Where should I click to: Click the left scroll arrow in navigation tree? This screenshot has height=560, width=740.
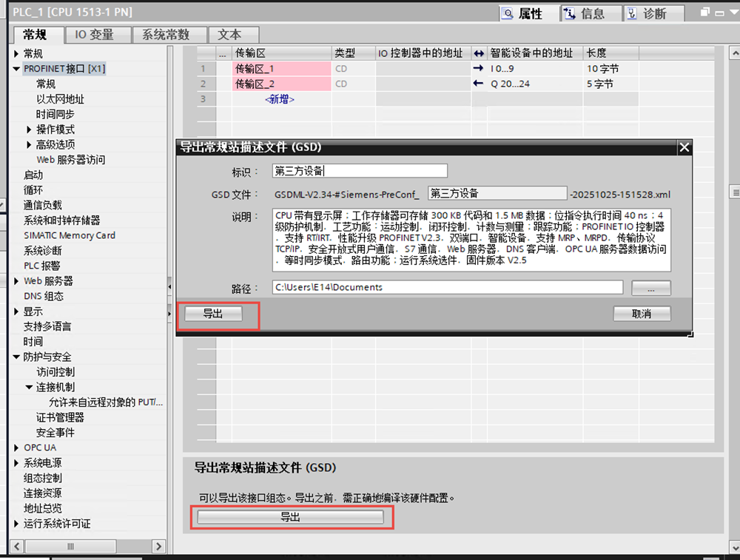[14, 546]
